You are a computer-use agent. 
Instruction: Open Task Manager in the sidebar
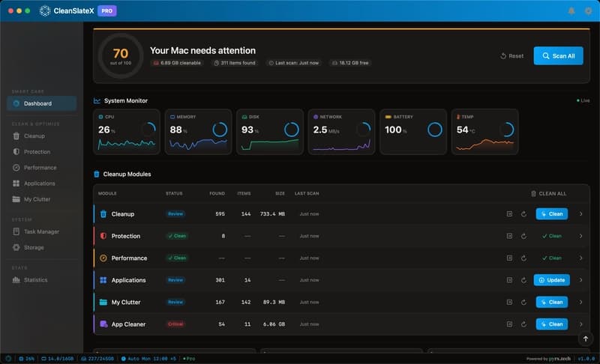coord(42,231)
